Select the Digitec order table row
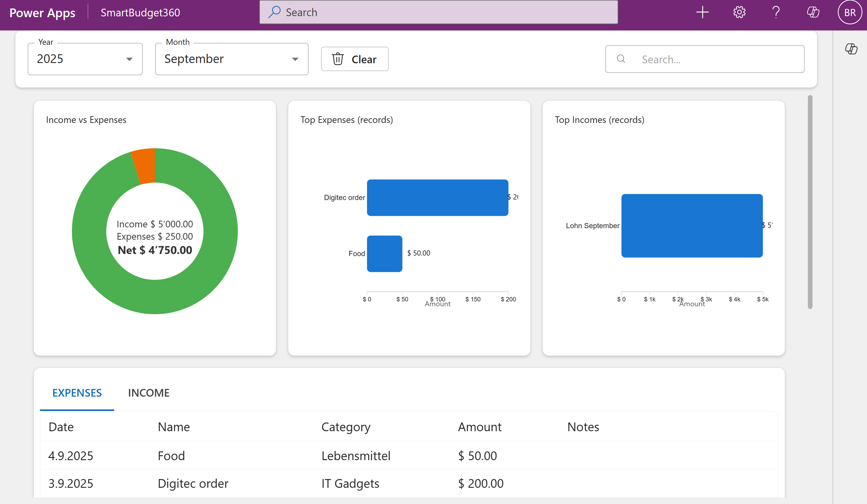The height and width of the screenshot is (504, 867). click(x=409, y=483)
